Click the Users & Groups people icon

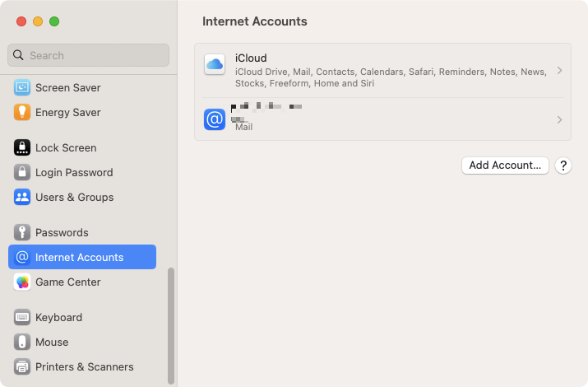[22, 197]
